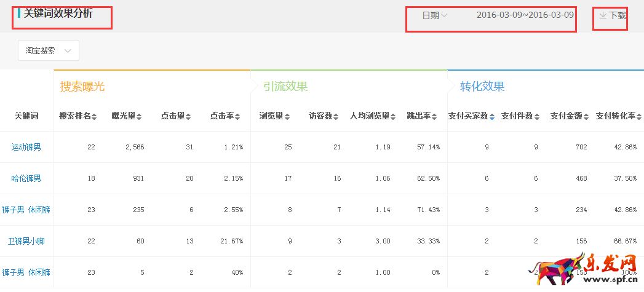
Task: Sort by 搜索排名 column arrows
Action: coord(95,116)
